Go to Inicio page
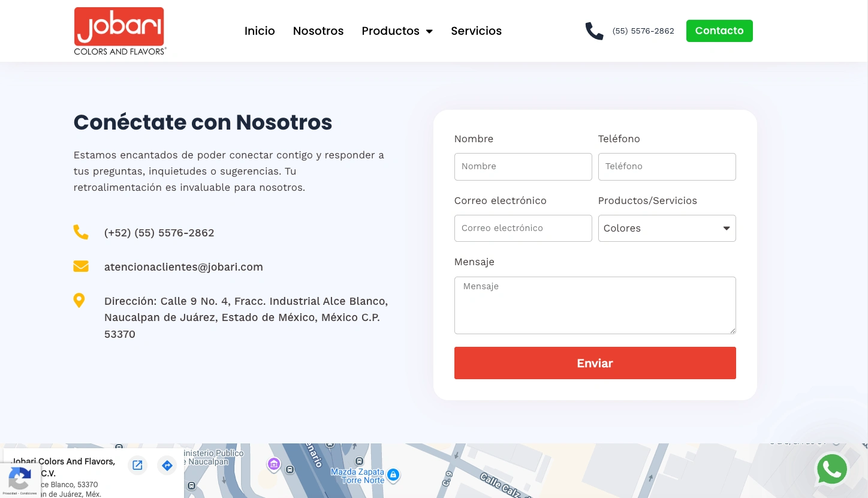The height and width of the screenshot is (498, 868). tap(260, 31)
